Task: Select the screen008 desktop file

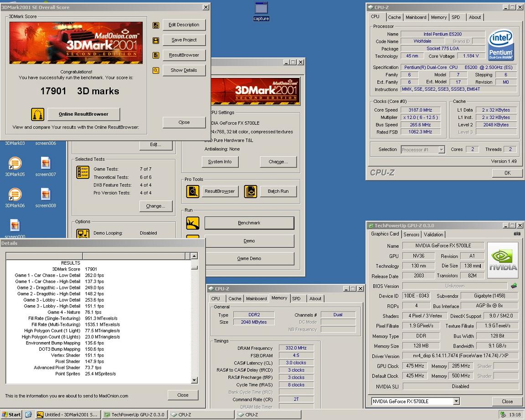Action: [x=46, y=198]
